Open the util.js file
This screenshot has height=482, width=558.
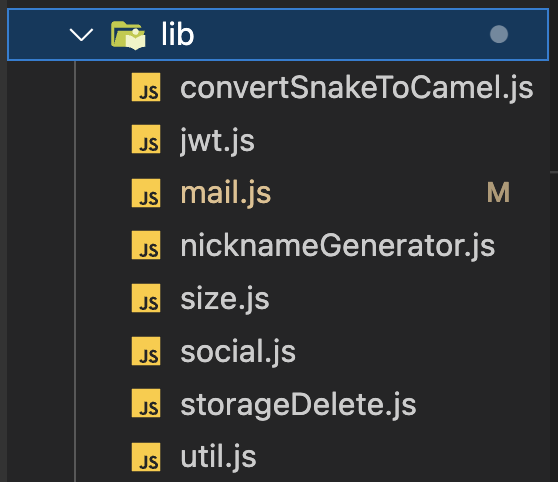point(218,457)
